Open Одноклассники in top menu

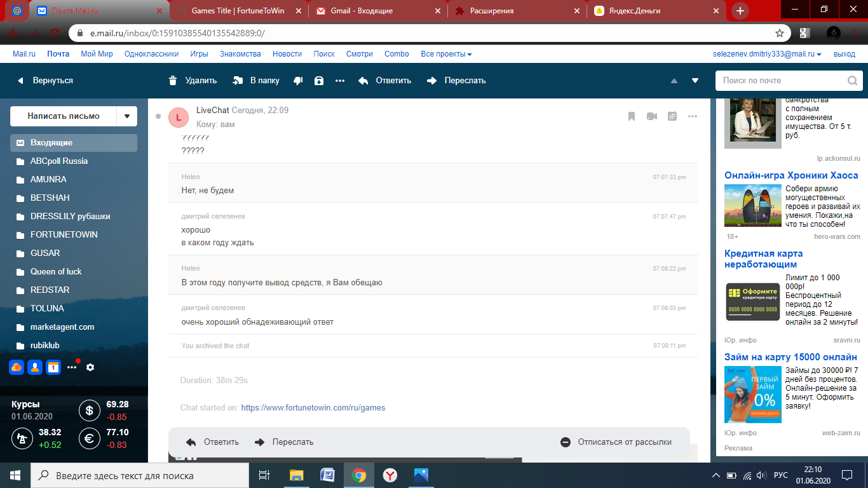point(151,54)
